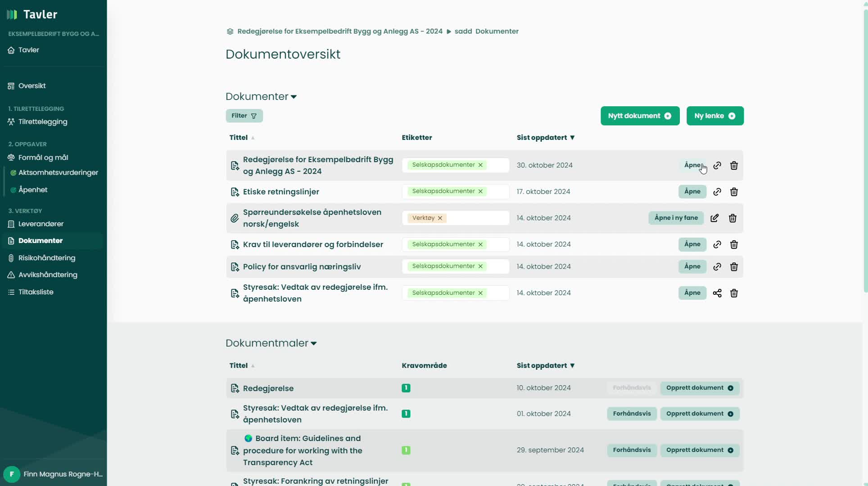This screenshot has width=868, height=486.
Task: Click breadcrumb layers icon beside Redegjørelse
Action: [x=230, y=31]
